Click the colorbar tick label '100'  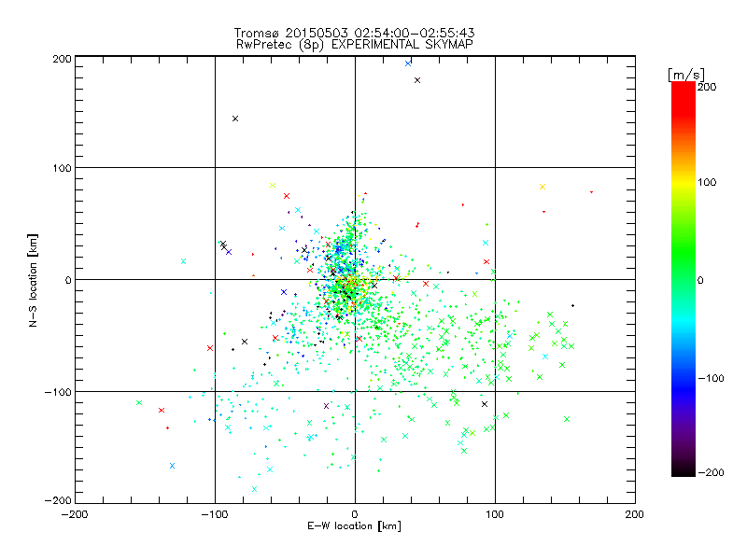tap(707, 182)
